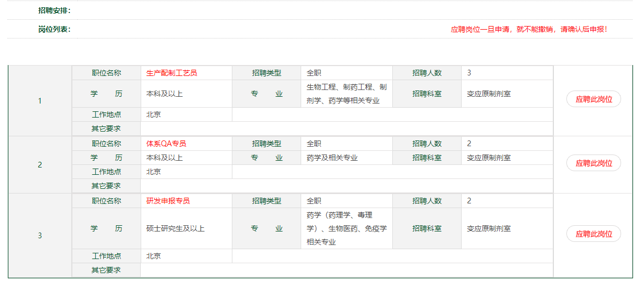Screen dimensions: 644x283
Task: Click 其它要求 label in first job row
Action: tap(106, 128)
